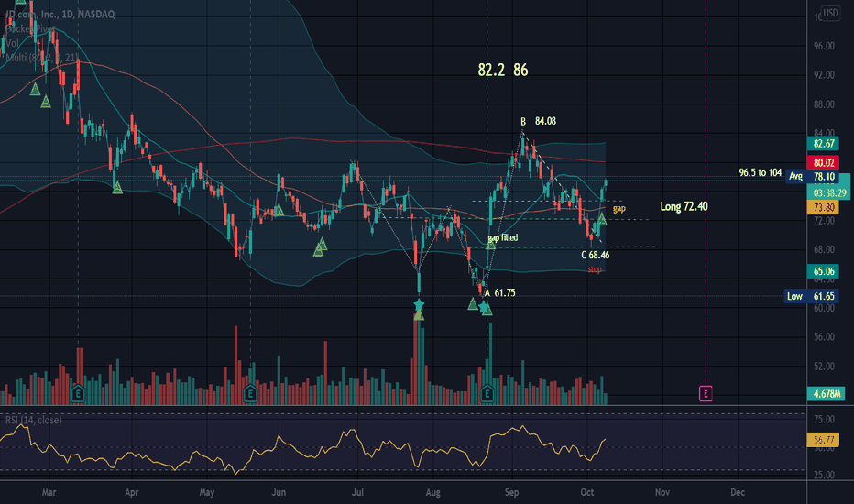Click triangle marker under gap filled text
Screen dimensions: 854x504
point(491,245)
